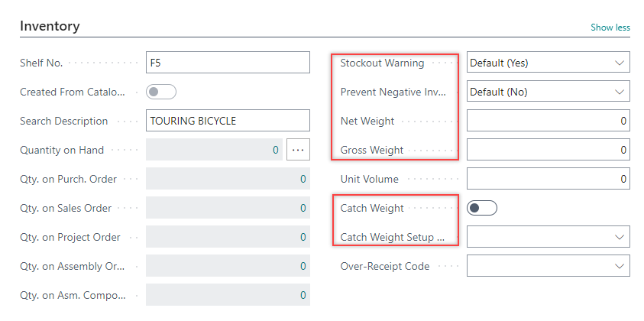
Task: Click Qty. on Asm. Component value
Action: coord(303,295)
